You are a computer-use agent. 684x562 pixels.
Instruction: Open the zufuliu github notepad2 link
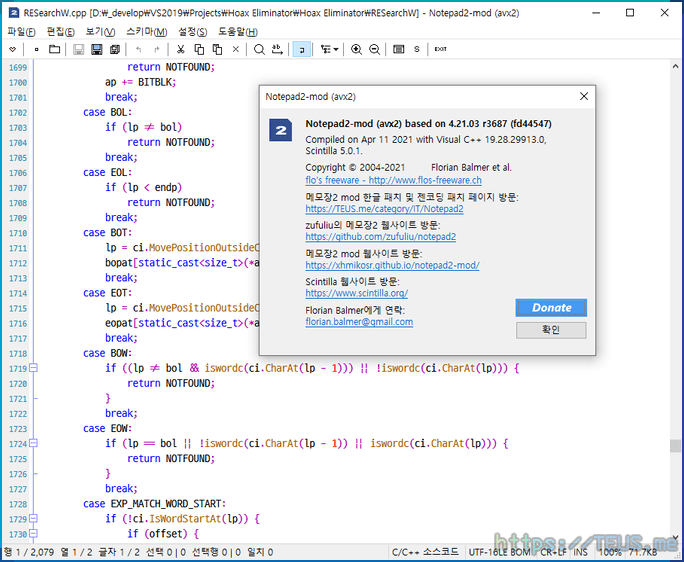coord(380,237)
